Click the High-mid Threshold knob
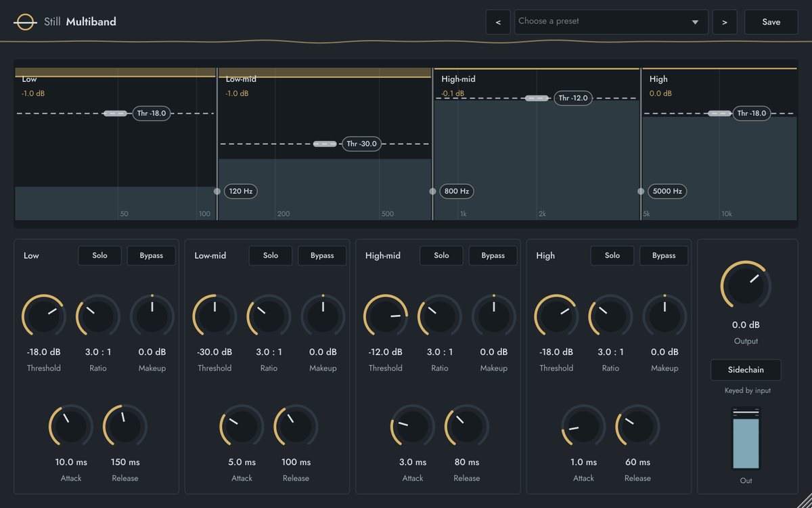This screenshot has height=508, width=812. click(386, 316)
